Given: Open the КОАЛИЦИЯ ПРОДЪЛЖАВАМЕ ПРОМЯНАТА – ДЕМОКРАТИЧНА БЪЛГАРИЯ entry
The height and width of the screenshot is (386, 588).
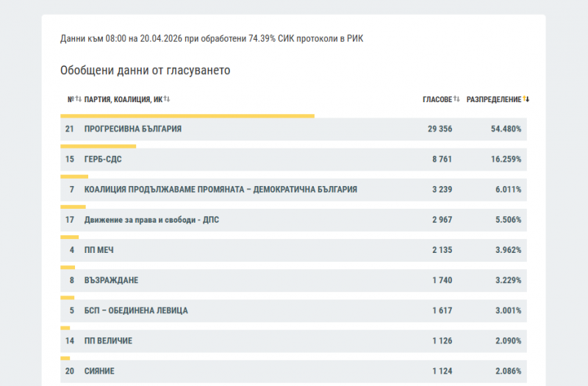Looking at the screenshot, I should (x=220, y=189).
